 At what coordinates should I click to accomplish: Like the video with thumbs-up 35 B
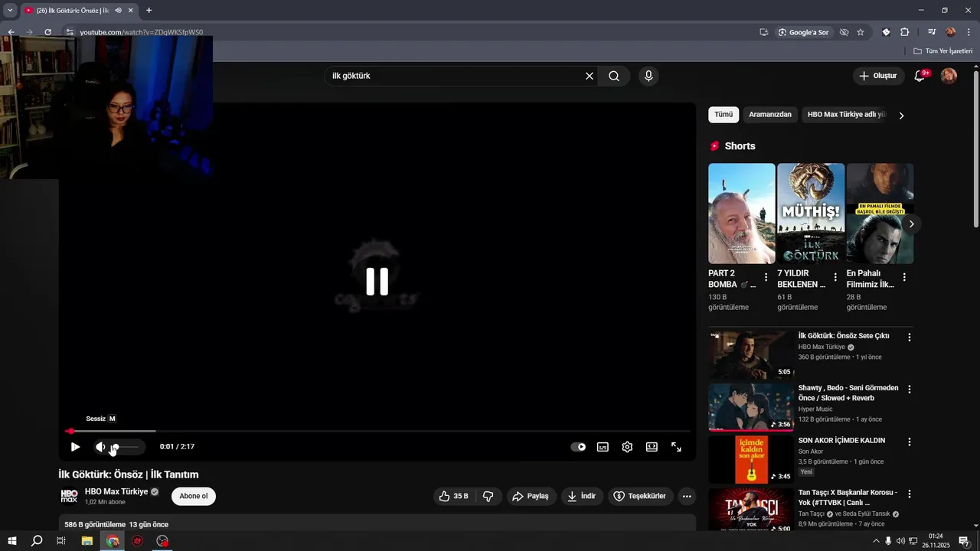tap(453, 496)
